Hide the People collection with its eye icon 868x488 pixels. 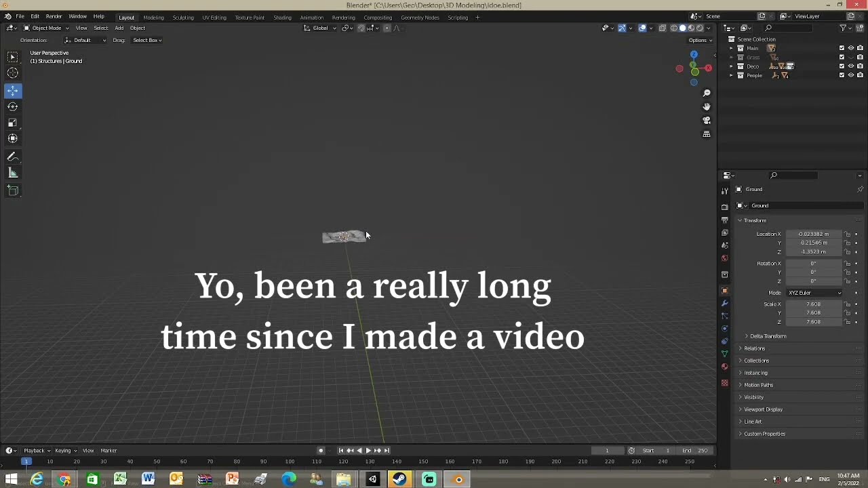tap(851, 75)
